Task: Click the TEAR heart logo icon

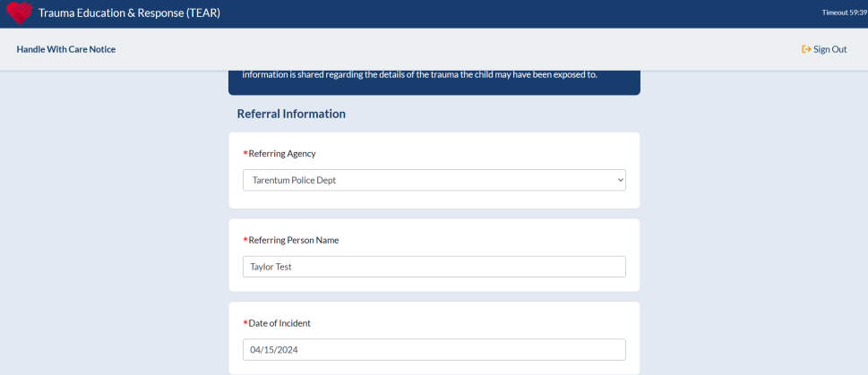Action: click(20, 13)
